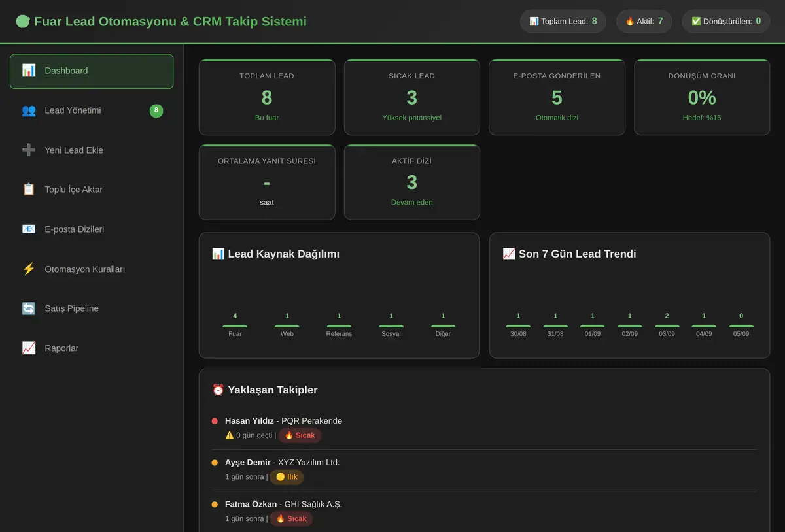
Task: Select the Toplam Lead stat card
Action: (267, 97)
